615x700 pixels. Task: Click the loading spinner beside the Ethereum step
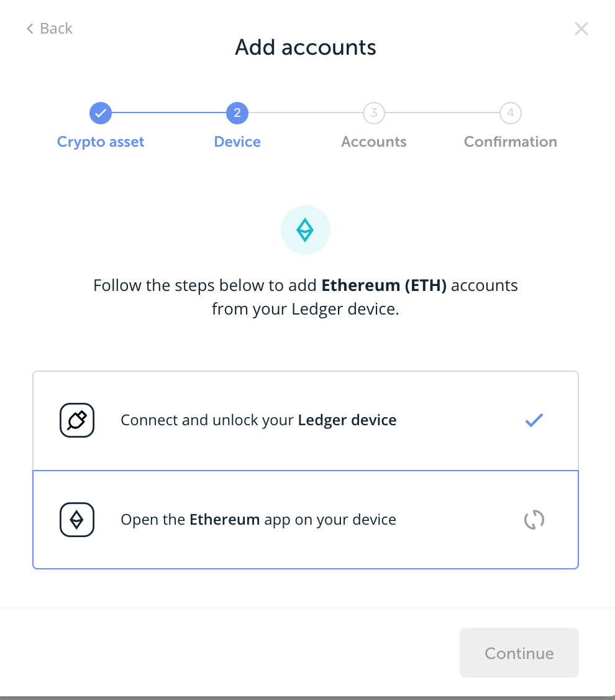534,519
